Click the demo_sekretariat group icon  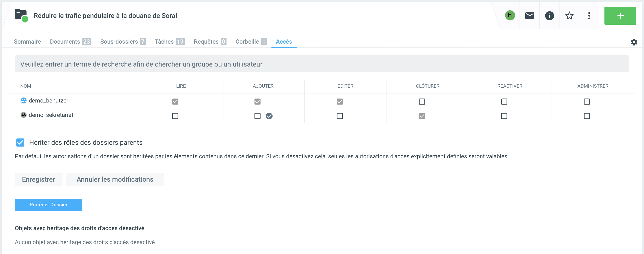click(24, 115)
